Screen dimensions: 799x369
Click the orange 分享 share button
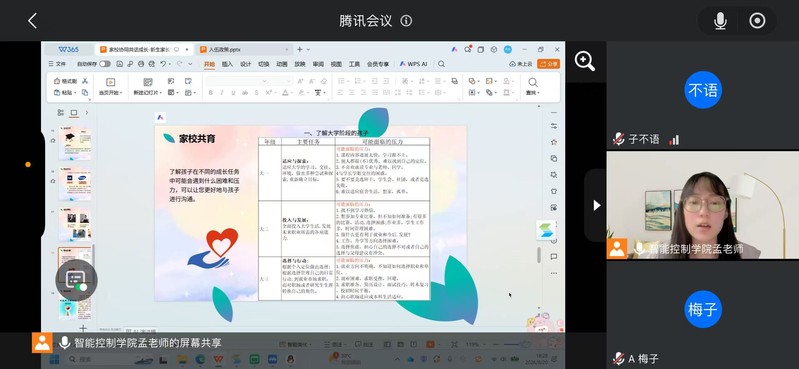pos(548,64)
